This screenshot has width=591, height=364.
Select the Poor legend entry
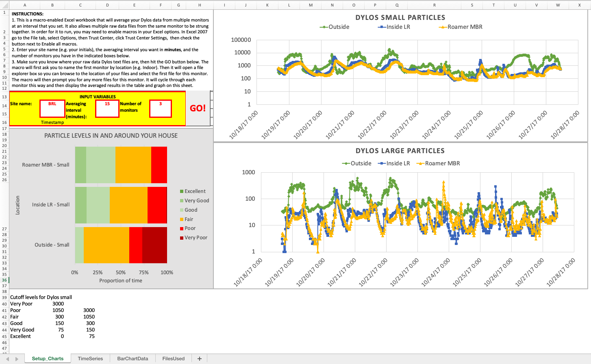coord(187,228)
